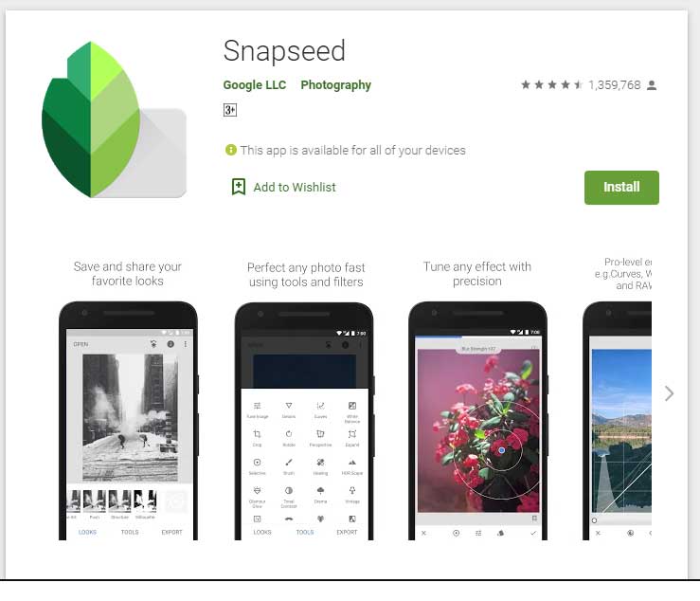Screen dimensions: 700x601
Task: Open the partially visible Pro-level curves screenshot
Action: (x=617, y=420)
